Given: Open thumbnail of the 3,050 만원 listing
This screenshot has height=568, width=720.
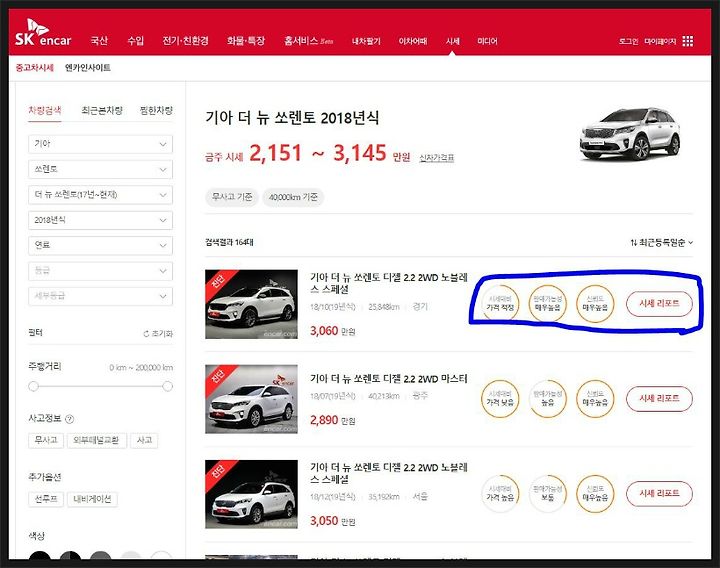Looking at the screenshot, I should coord(251,494).
